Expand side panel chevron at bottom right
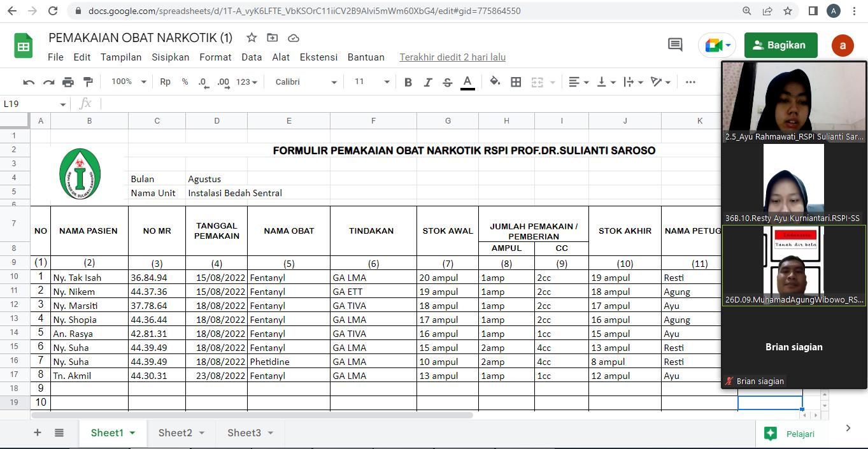 tap(848, 428)
